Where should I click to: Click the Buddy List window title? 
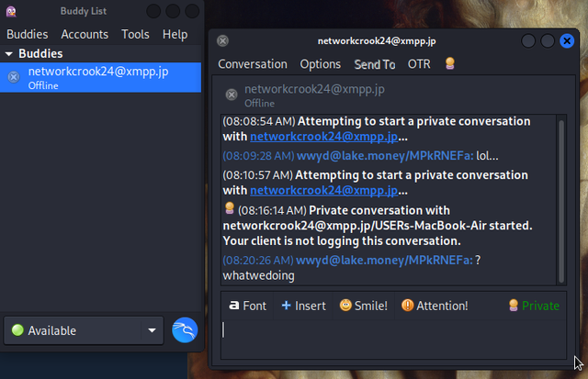coord(84,11)
